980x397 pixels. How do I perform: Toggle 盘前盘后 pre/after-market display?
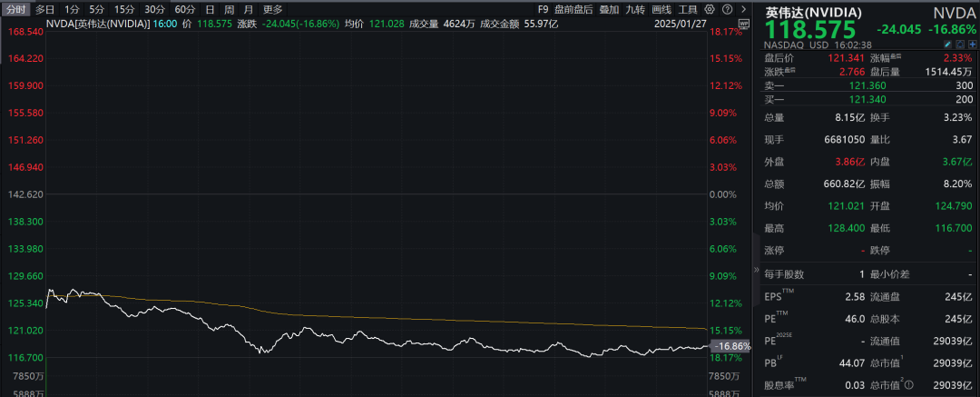pos(572,9)
